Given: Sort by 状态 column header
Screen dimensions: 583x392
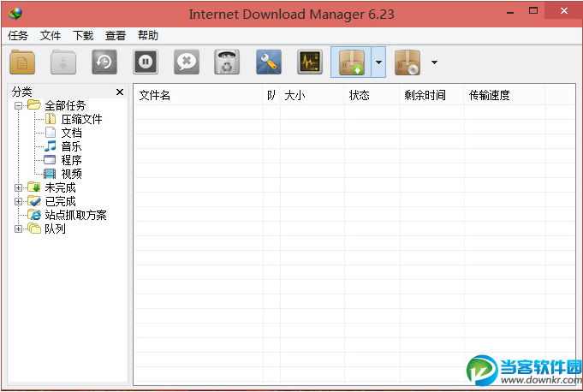Looking at the screenshot, I should [x=372, y=96].
